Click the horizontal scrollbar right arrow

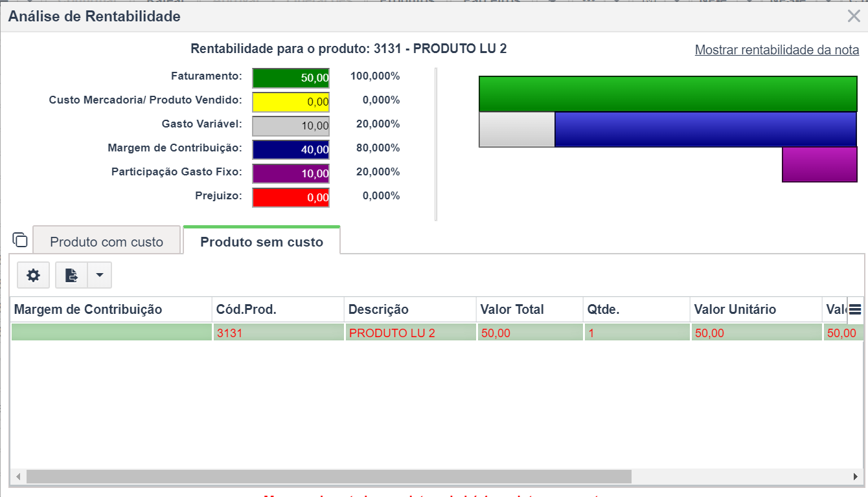click(856, 477)
